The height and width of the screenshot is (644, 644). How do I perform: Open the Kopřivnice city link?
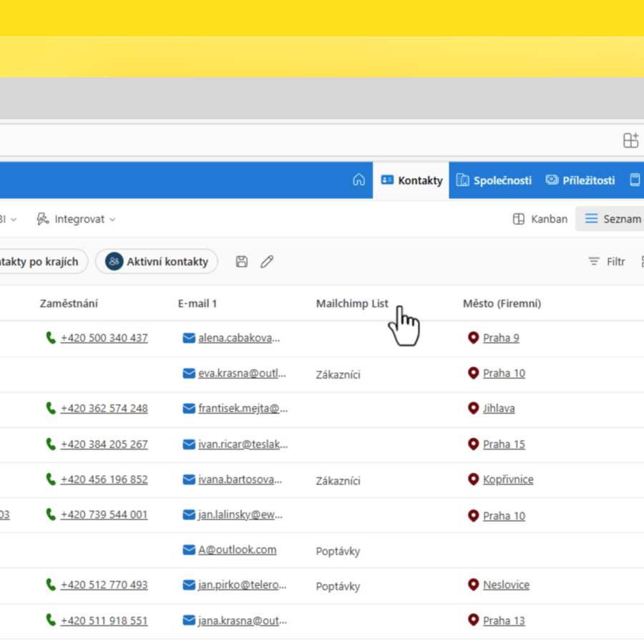pos(508,479)
